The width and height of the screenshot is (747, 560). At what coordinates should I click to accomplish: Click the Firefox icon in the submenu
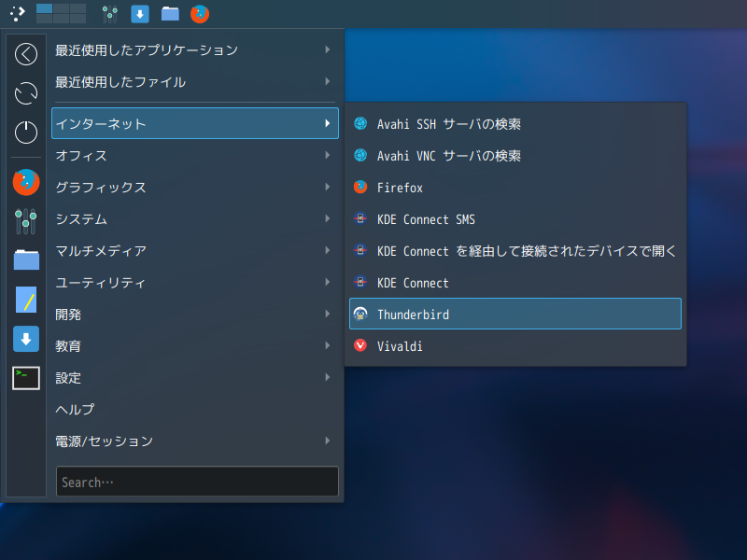point(360,188)
